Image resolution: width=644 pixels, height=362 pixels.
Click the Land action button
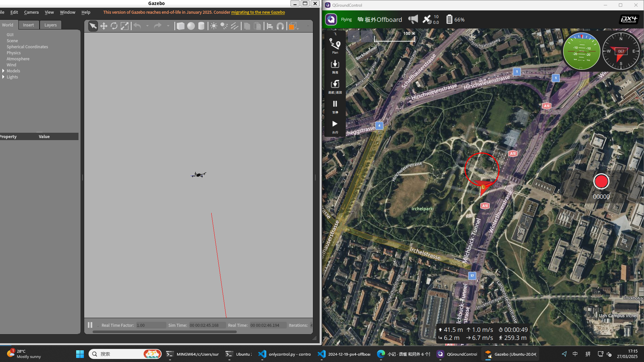click(x=335, y=67)
